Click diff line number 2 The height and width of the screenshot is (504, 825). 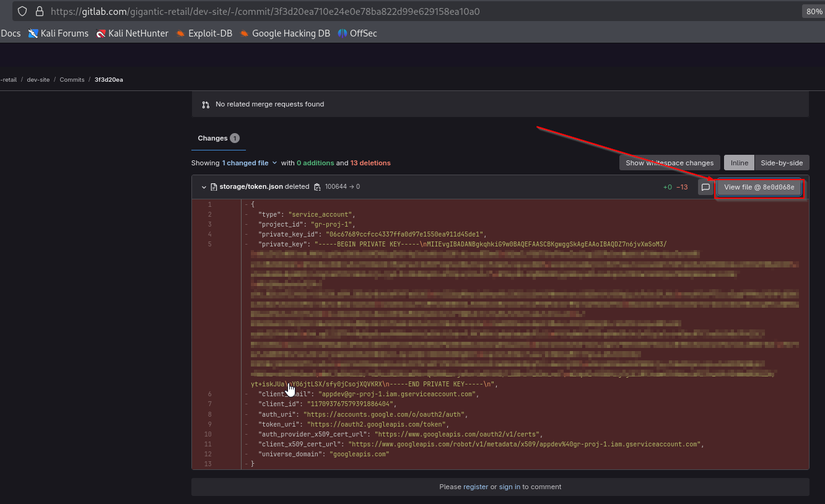(209, 214)
